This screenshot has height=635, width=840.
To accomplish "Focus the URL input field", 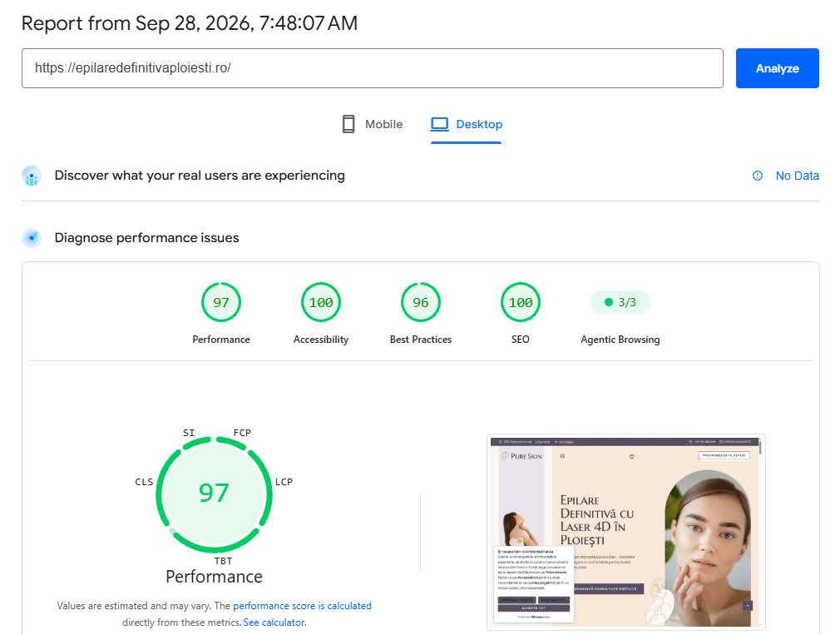I will pyautogui.click(x=373, y=68).
